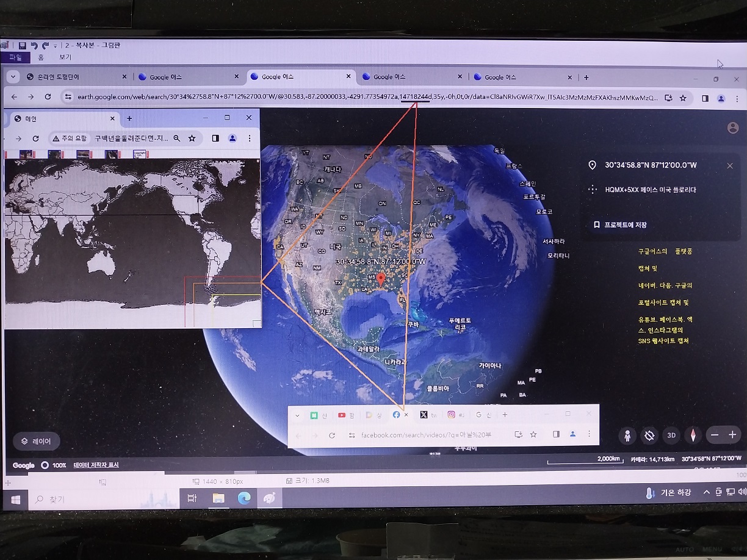The width and height of the screenshot is (747, 560).
Task: Open the Windows Start menu
Action: click(15, 499)
